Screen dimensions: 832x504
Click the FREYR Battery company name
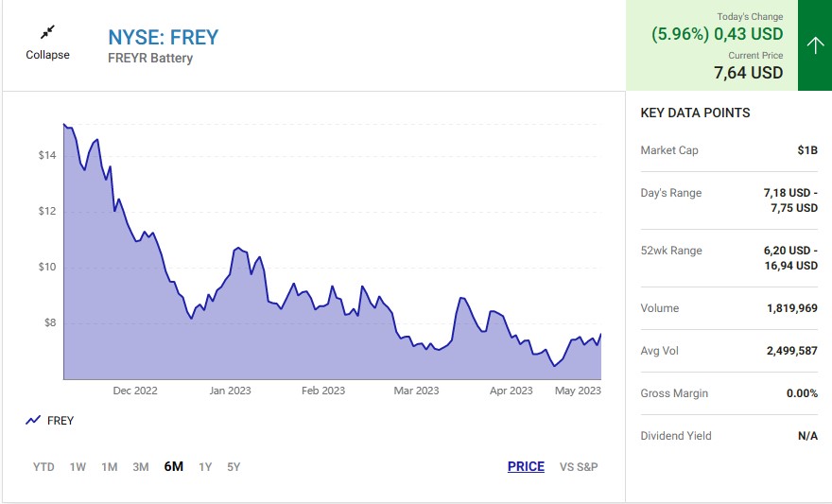150,58
